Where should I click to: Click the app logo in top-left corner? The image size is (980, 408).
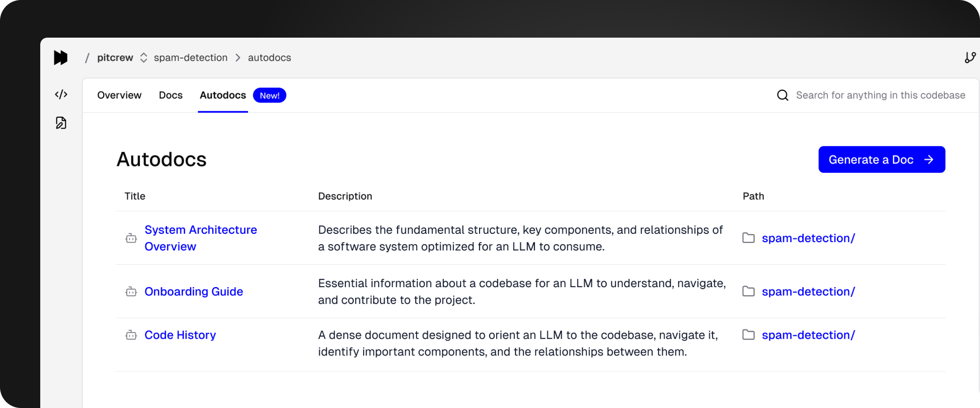click(60, 58)
